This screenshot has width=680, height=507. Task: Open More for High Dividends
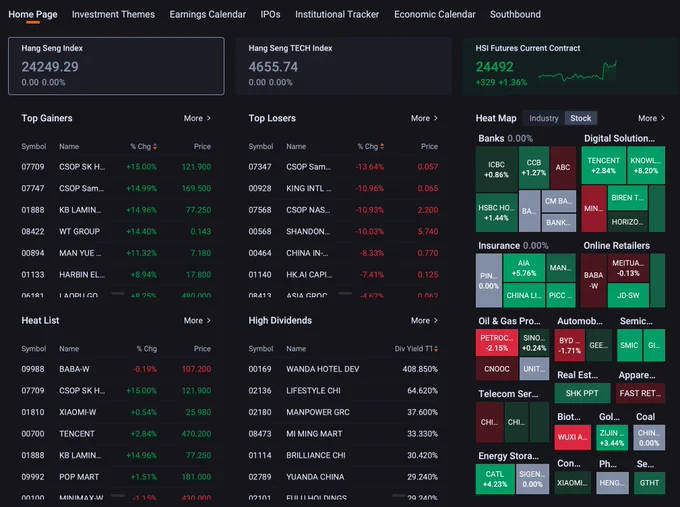[424, 321]
